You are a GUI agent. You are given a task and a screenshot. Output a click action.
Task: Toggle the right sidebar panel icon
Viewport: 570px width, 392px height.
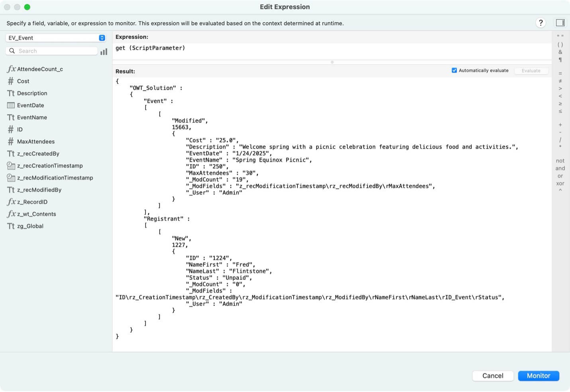coord(560,23)
